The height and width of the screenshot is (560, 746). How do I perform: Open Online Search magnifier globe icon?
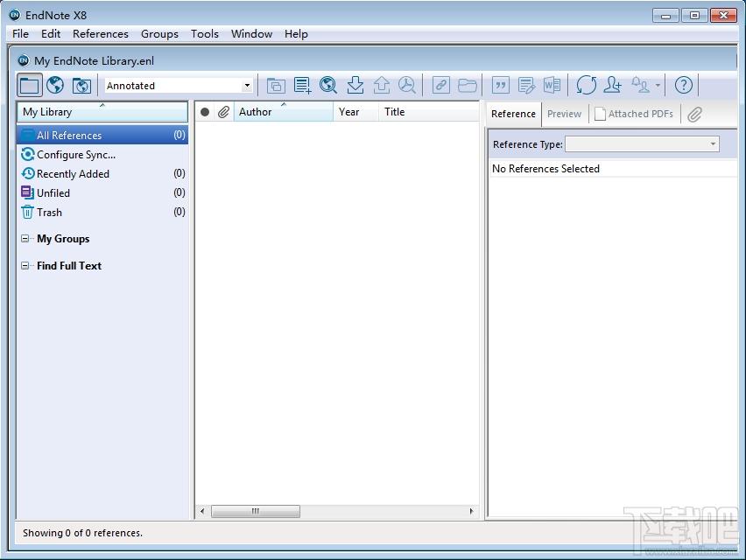[328, 86]
